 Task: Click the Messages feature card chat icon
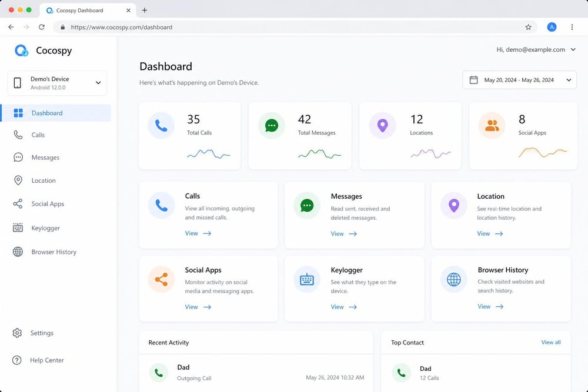click(x=307, y=205)
